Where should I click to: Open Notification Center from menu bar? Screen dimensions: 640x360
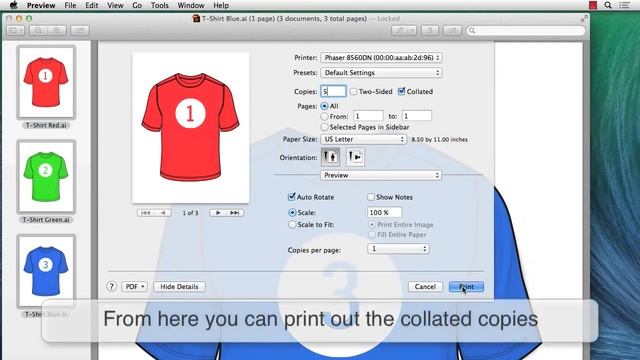pyautogui.click(x=624, y=5)
